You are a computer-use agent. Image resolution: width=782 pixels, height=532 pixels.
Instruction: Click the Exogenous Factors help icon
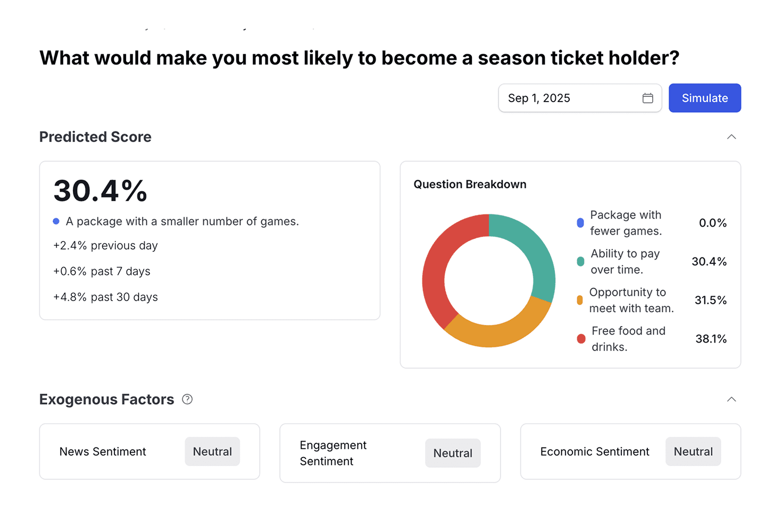coord(187,399)
